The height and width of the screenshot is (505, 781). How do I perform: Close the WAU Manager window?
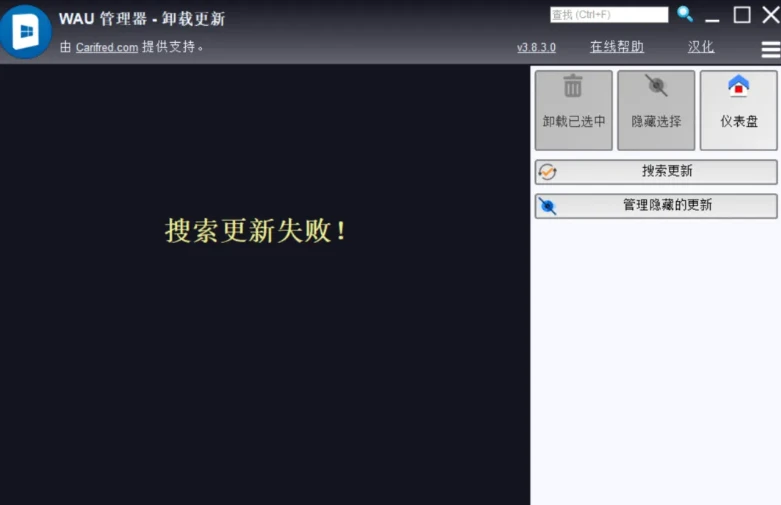(770, 15)
